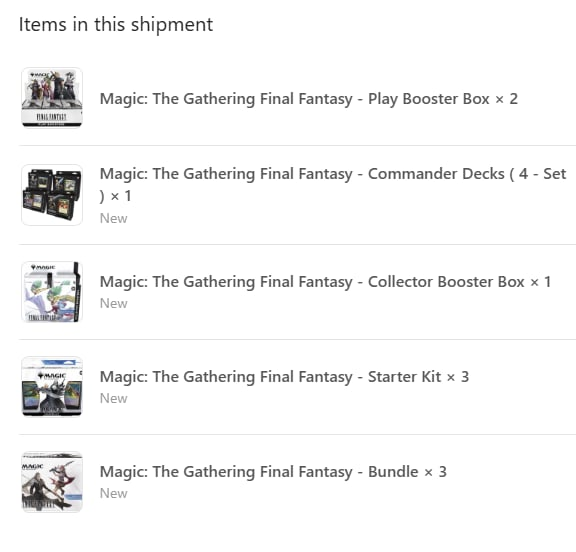Select the 'New' label under Collector Booster Box
Screen dimensions: 576x552
114,304
